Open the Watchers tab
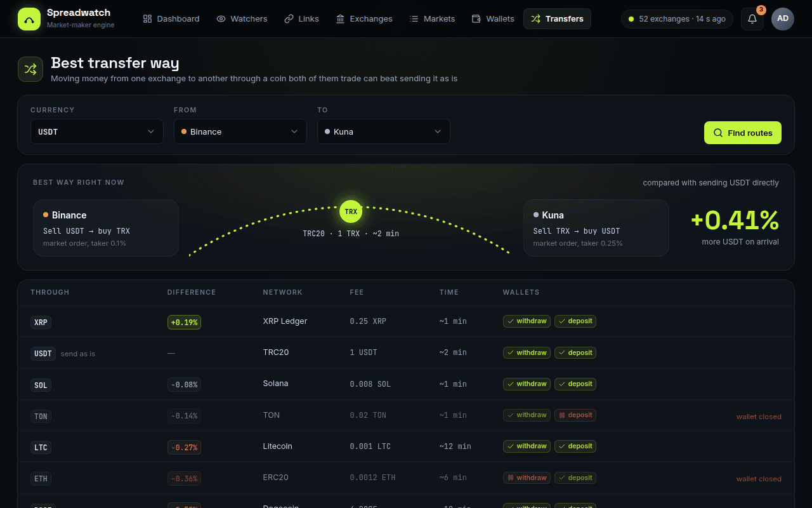Image resolution: width=812 pixels, height=508 pixels. [x=242, y=19]
